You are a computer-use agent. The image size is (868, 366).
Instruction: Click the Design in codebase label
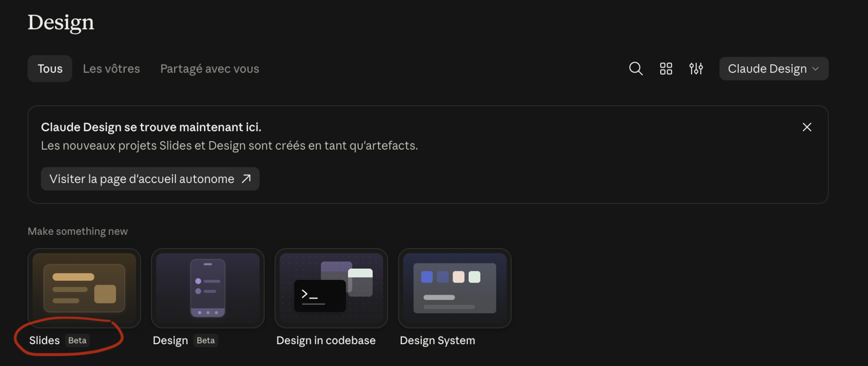pos(326,340)
